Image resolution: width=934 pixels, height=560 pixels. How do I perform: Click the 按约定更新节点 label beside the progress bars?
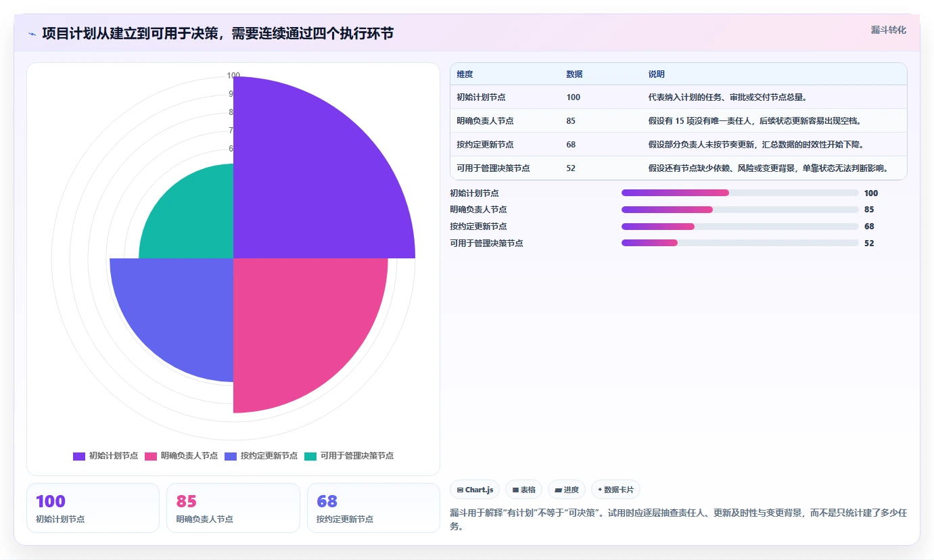coord(478,226)
